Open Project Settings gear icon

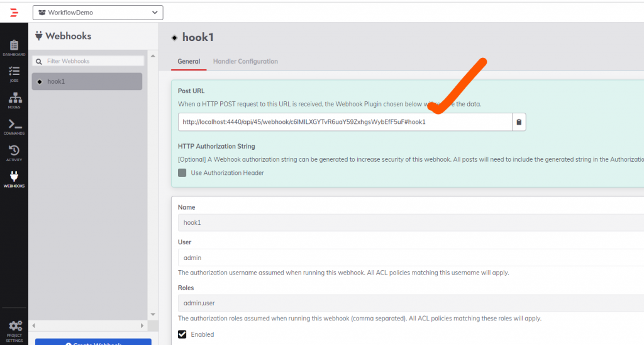pos(14,328)
